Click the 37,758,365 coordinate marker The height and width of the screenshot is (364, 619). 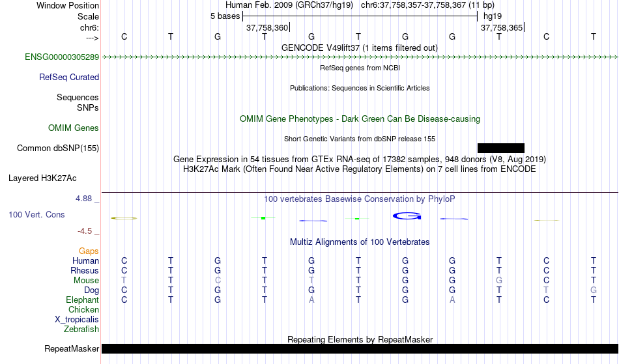point(502,27)
